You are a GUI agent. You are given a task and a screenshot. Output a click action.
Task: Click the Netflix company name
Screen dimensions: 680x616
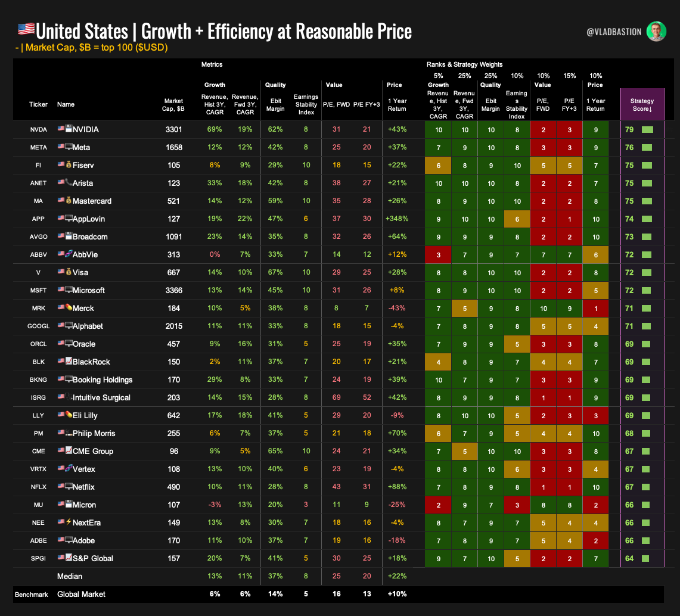[x=83, y=487]
